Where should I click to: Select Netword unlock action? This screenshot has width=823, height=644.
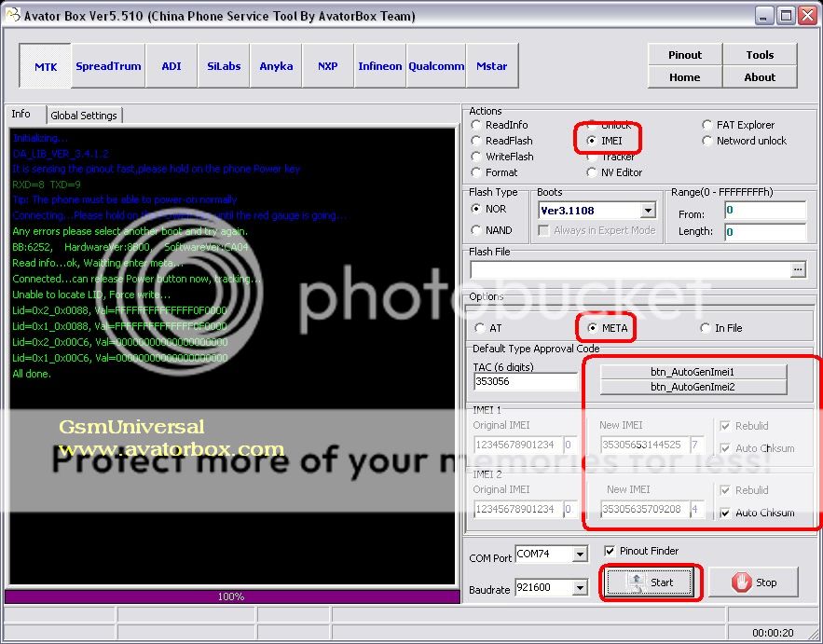745,141
